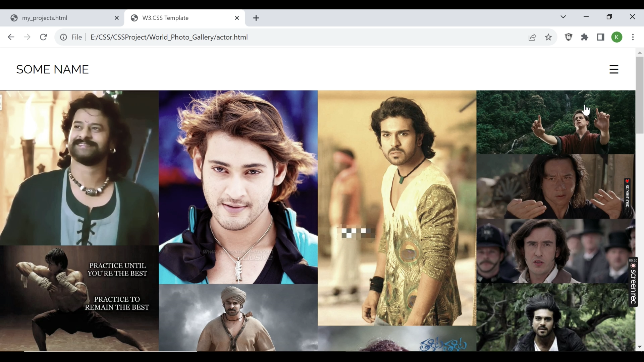644x362 pixels.
Task: View site information icon in address bar
Action: [x=63, y=37]
